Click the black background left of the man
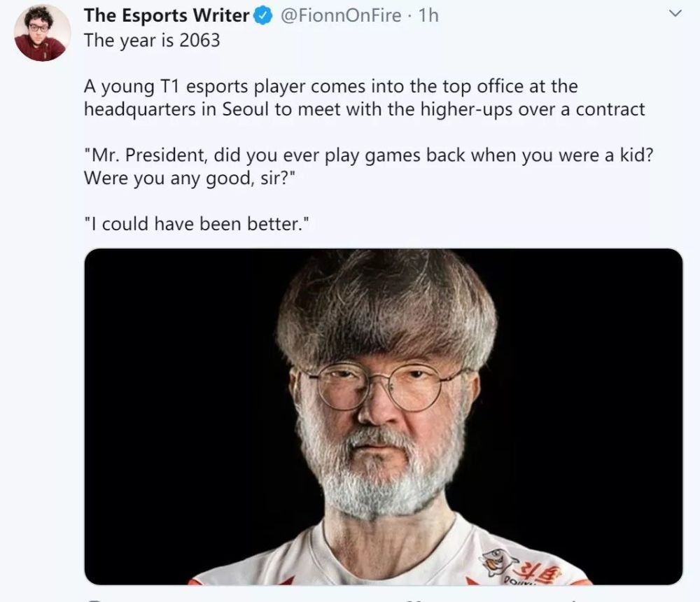Screen dimensions: 700x602 pyautogui.click(x=178, y=402)
